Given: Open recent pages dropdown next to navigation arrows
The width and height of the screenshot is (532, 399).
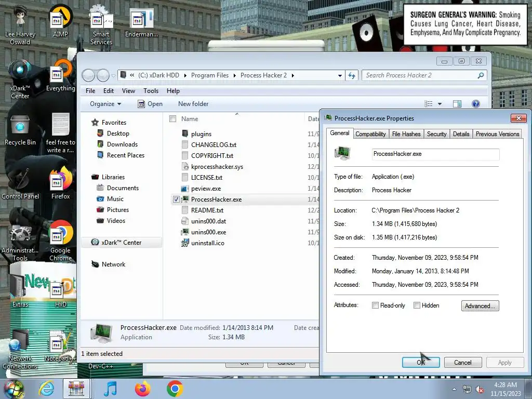Looking at the screenshot, I should point(113,76).
